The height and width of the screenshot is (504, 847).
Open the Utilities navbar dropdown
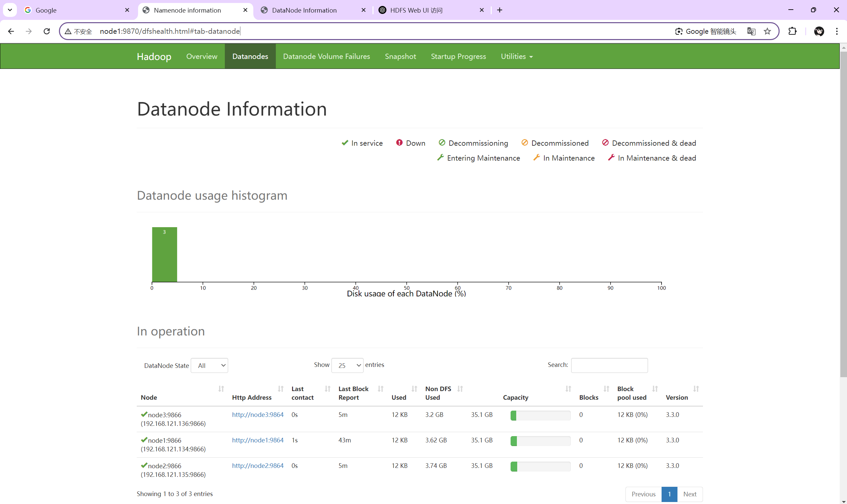click(517, 56)
